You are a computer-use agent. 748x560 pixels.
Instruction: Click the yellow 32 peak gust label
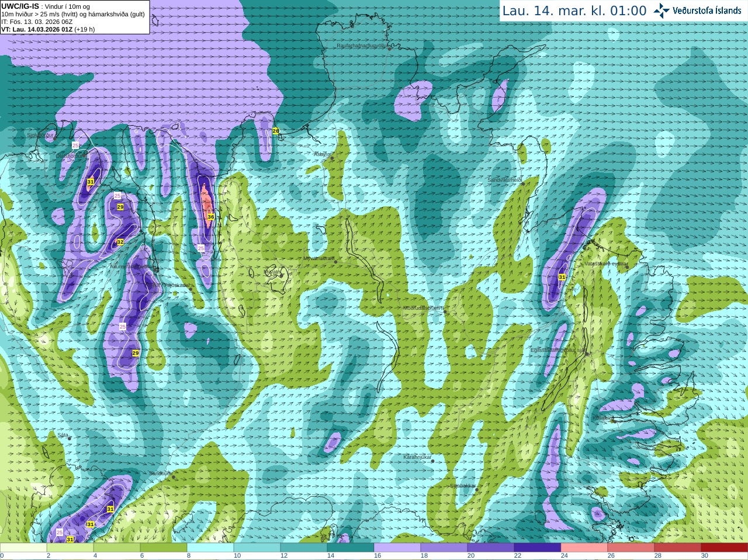click(120, 242)
